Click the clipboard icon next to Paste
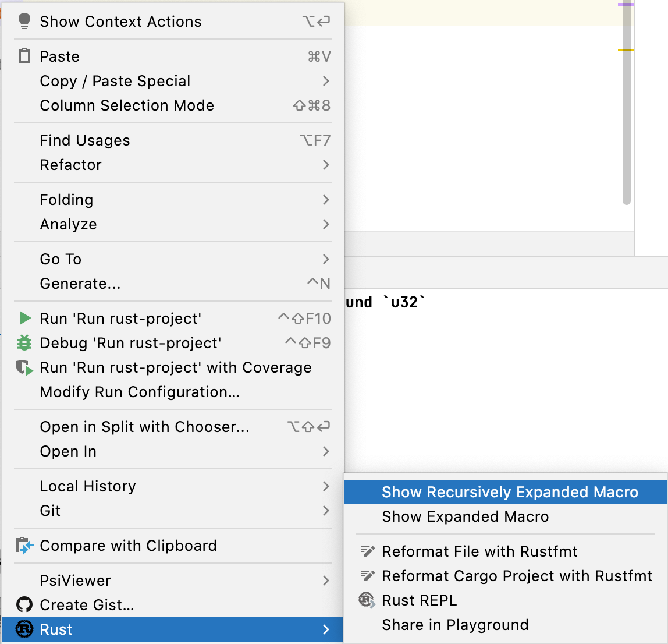 (24, 56)
